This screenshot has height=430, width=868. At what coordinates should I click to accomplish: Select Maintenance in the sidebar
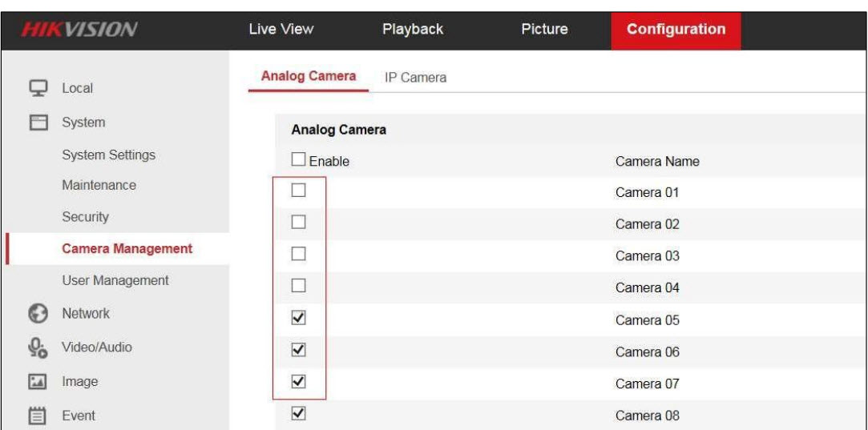99,186
